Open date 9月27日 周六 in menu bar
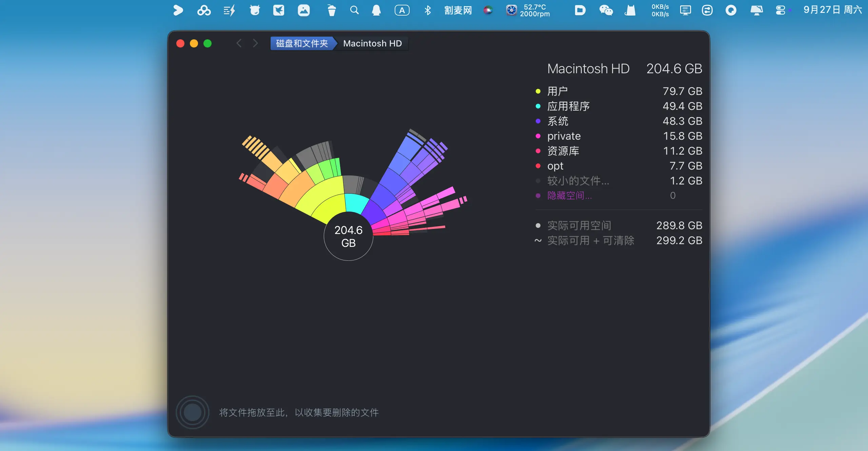The image size is (868, 451). tap(832, 10)
